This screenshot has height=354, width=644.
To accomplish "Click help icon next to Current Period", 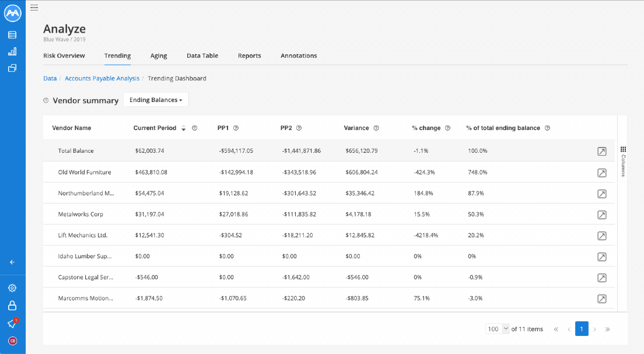I will click(195, 128).
